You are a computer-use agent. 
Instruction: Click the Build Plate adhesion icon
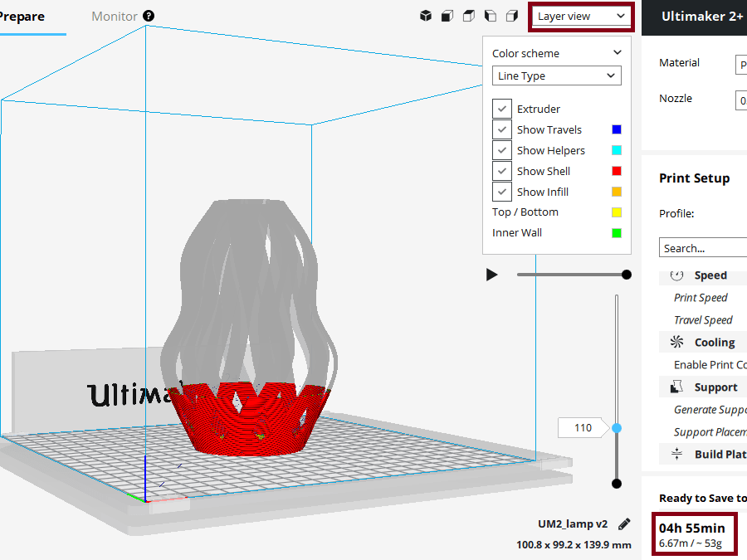676,454
